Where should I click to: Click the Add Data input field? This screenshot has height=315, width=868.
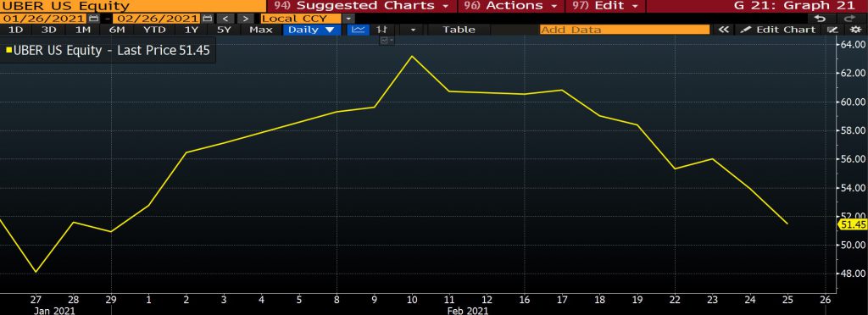click(x=625, y=30)
